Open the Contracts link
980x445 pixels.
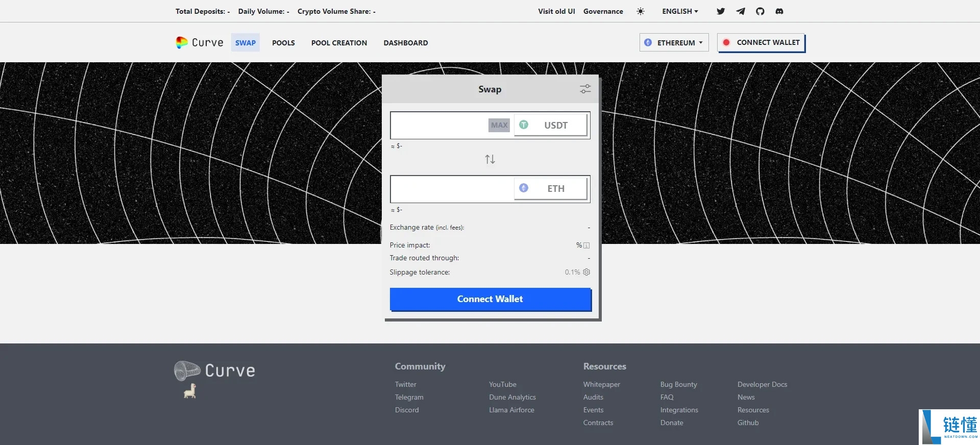tap(598, 423)
